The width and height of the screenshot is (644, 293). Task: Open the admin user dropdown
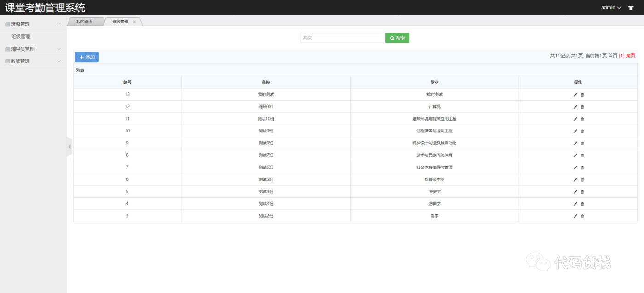[611, 7]
